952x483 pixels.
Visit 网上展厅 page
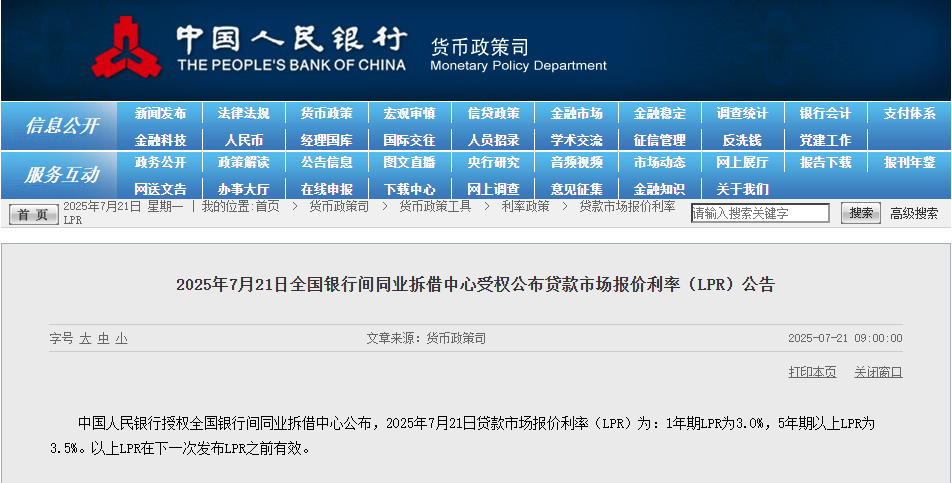pyautogui.click(x=743, y=163)
